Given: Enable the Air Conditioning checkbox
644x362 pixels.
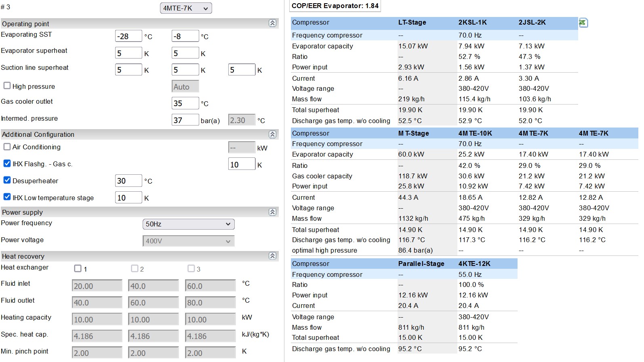Looking at the screenshot, I should 7,147.
